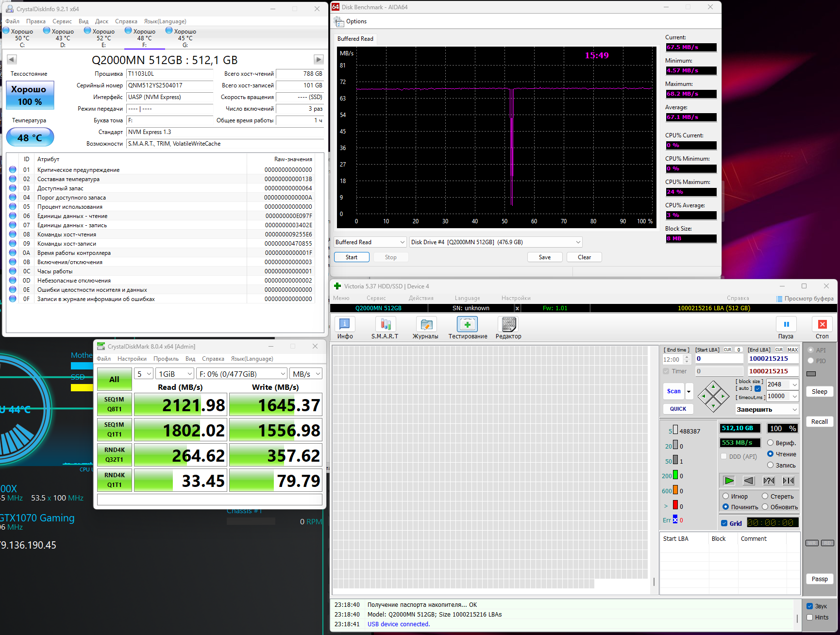Open test count dropdown showing 5
Screen dimensions: 840x635
144,374
